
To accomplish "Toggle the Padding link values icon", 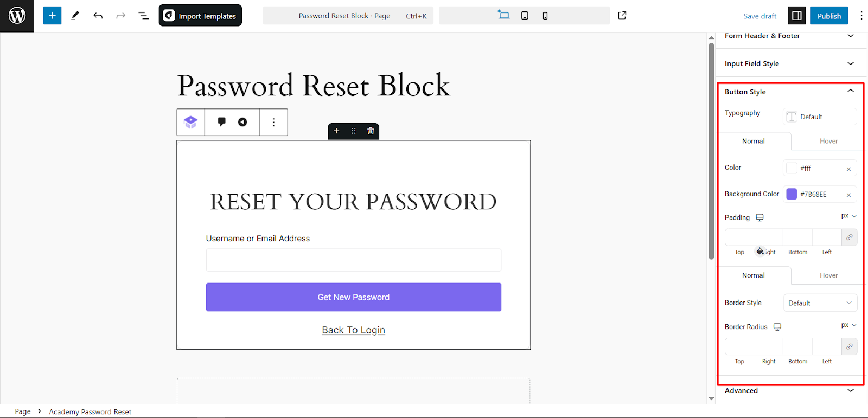I will pos(849,237).
